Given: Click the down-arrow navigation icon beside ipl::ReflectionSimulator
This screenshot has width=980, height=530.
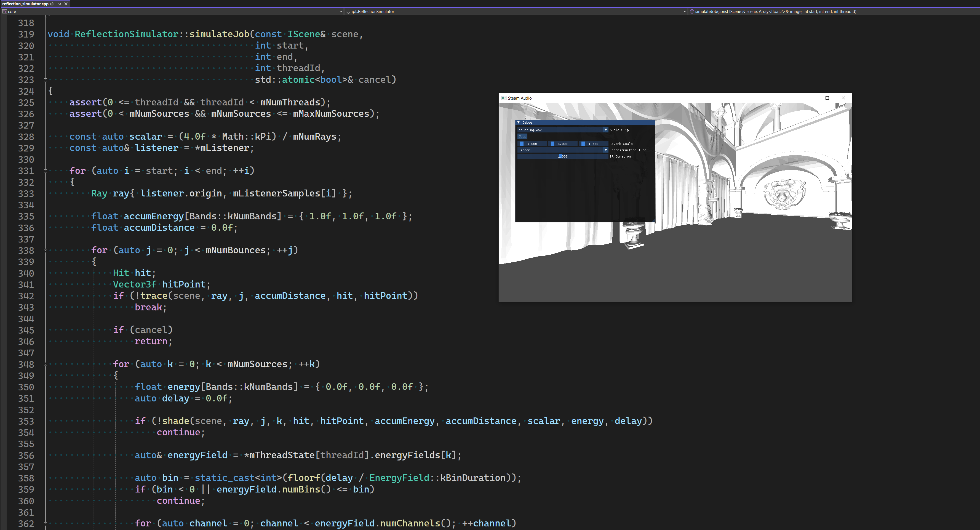Looking at the screenshot, I should (x=348, y=11).
